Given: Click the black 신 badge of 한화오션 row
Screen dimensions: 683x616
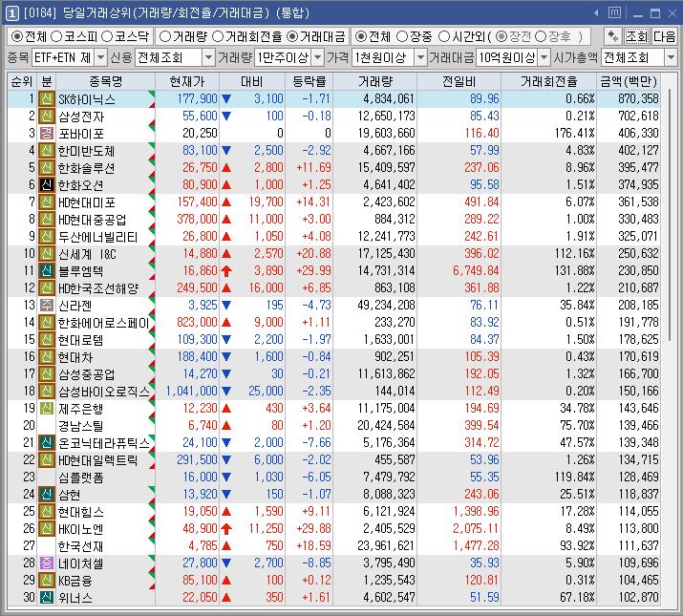Looking at the screenshot, I should [47, 185].
